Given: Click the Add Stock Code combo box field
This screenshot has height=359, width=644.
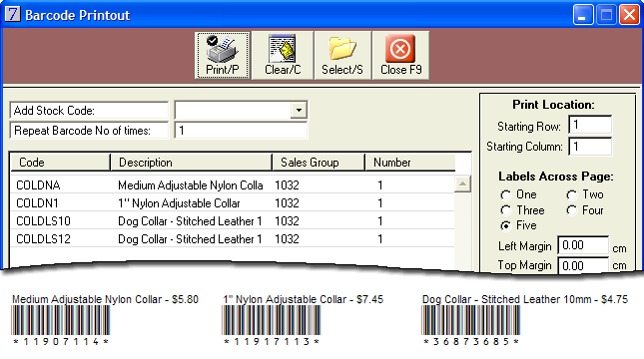Looking at the screenshot, I should tap(241, 110).
